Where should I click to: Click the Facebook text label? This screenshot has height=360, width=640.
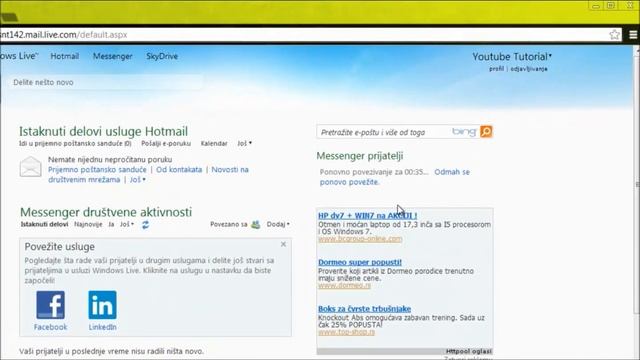[x=50, y=327]
